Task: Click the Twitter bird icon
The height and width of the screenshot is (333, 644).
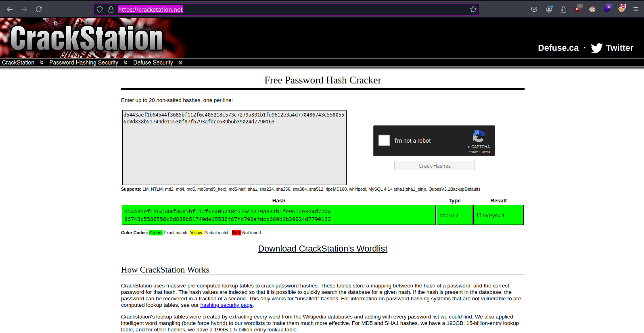Action: pos(597,48)
